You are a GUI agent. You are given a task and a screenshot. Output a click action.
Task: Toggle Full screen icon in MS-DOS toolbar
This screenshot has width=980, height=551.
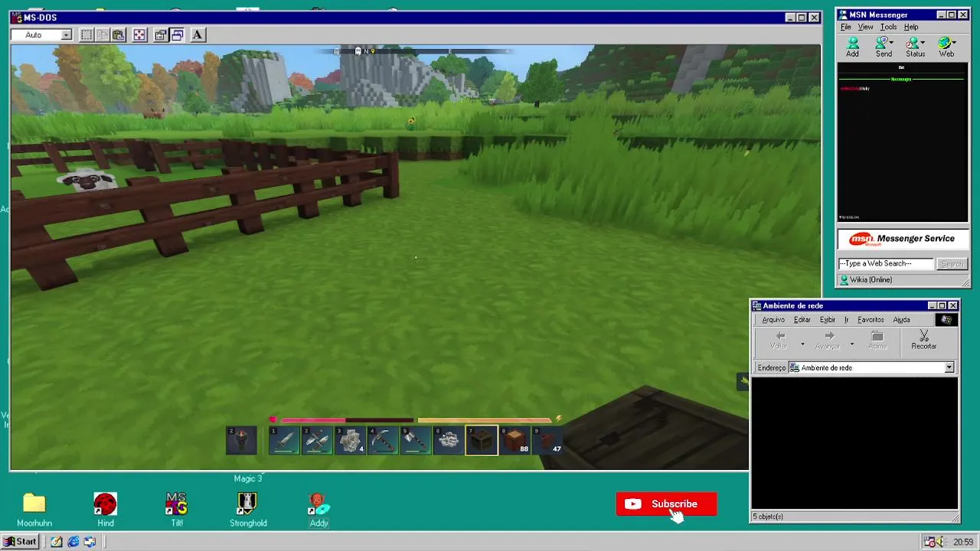tap(139, 34)
